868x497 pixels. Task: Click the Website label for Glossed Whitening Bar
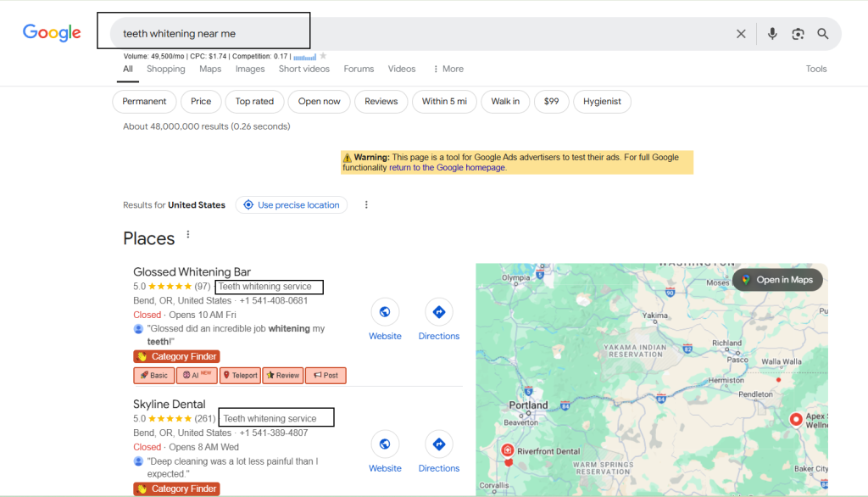[x=385, y=336]
